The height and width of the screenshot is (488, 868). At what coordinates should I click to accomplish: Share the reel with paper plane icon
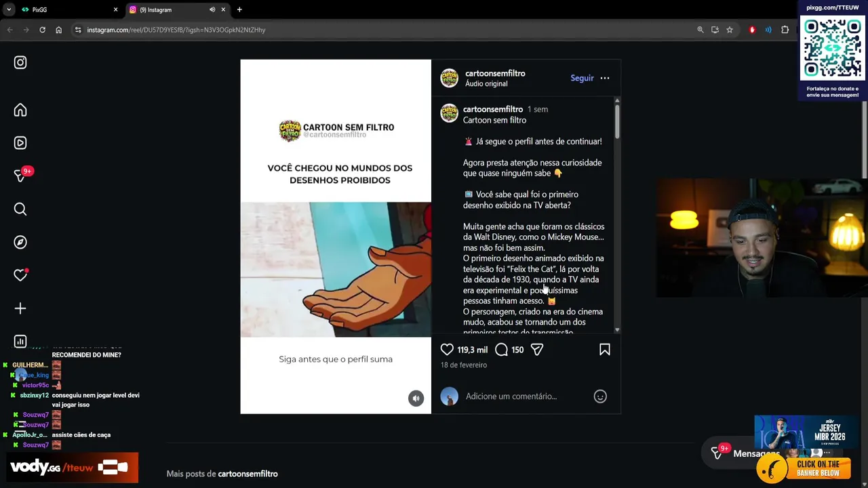(x=537, y=350)
